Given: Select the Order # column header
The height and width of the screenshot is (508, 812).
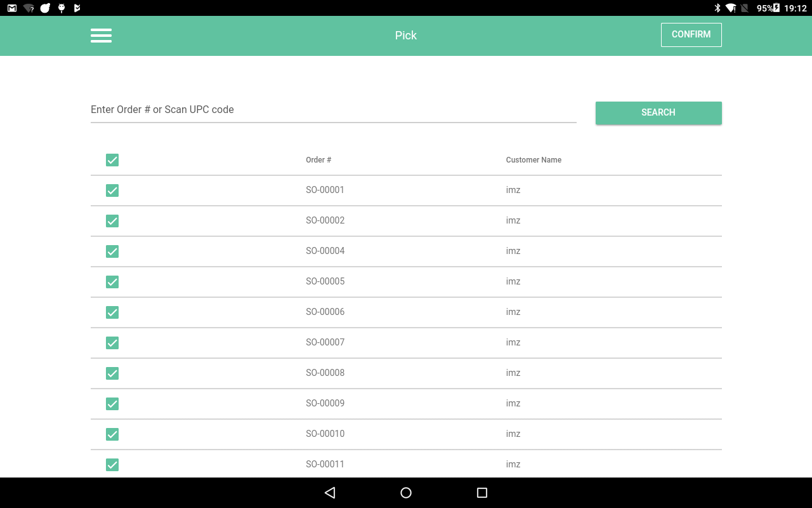Looking at the screenshot, I should [x=318, y=160].
